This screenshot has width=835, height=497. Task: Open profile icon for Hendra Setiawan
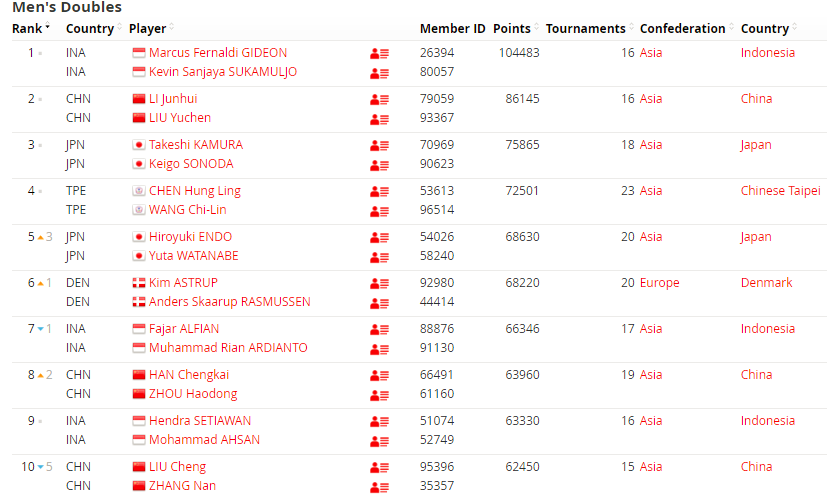379,421
